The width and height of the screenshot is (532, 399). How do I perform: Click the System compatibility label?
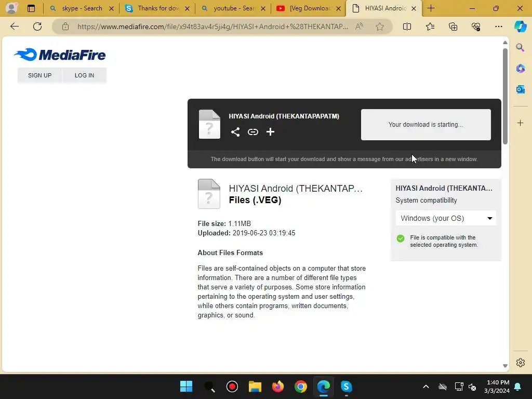[x=426, y=200]
